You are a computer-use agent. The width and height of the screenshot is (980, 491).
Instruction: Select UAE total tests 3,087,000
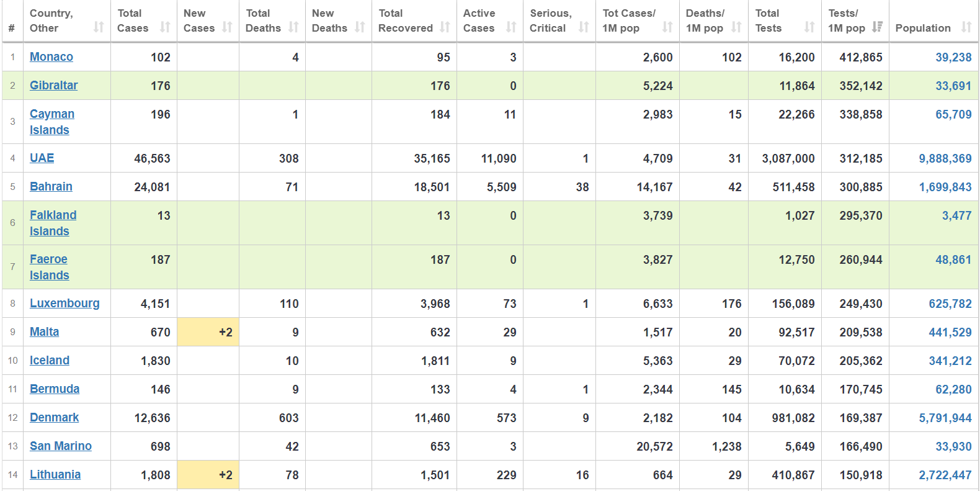pos(788,158)
